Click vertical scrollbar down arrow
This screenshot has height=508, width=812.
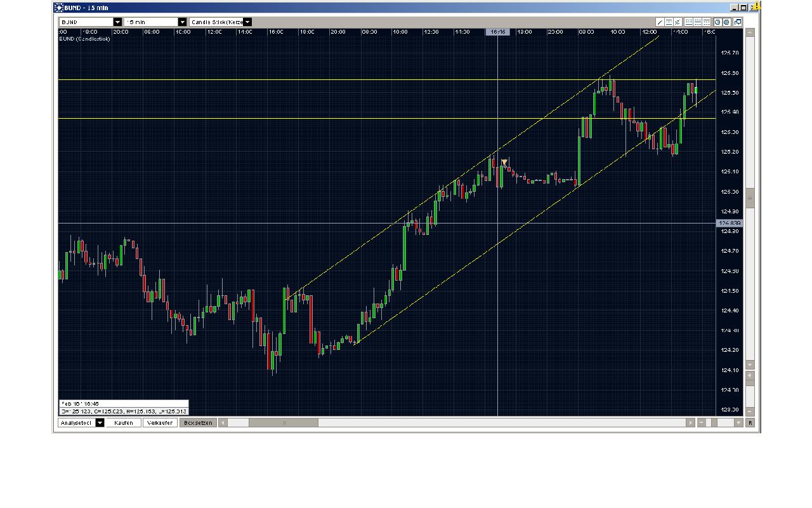coord(750,364)
